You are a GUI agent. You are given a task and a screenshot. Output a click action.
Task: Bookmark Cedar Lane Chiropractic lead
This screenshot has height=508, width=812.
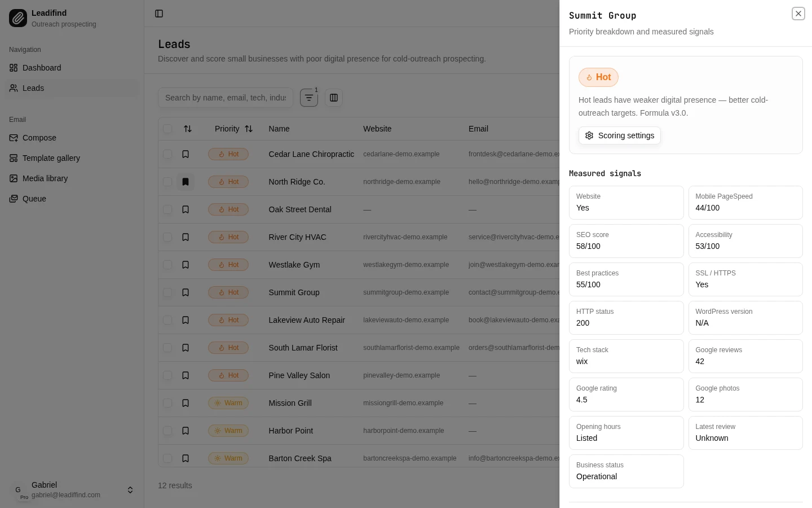point(186,154)
